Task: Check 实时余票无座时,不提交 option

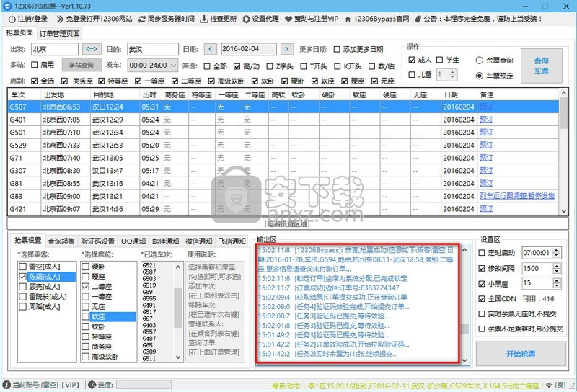Action: point(482,314)
